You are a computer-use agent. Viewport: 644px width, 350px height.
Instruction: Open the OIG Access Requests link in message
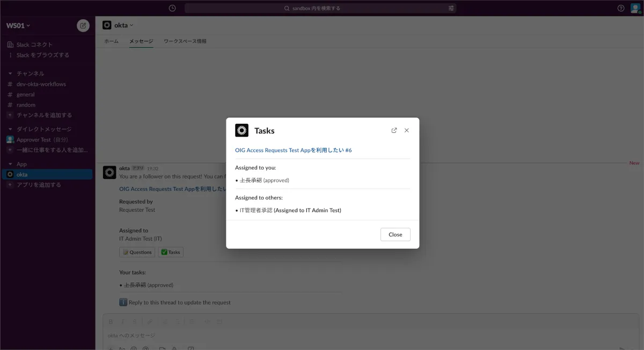[172, 189]
